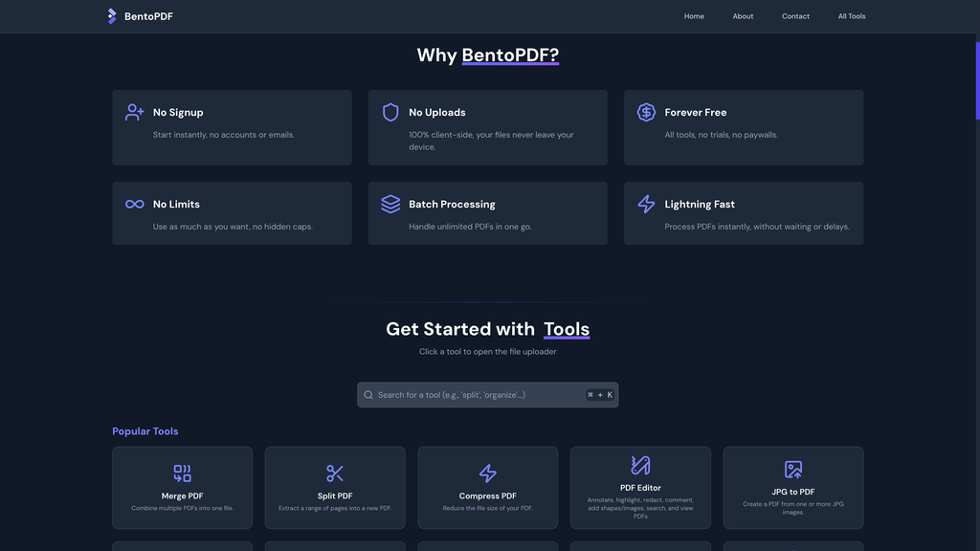Select the Merge PDF tool icon
The height and width of the screenshot is (551, 980).
click(x=182, y=472)
